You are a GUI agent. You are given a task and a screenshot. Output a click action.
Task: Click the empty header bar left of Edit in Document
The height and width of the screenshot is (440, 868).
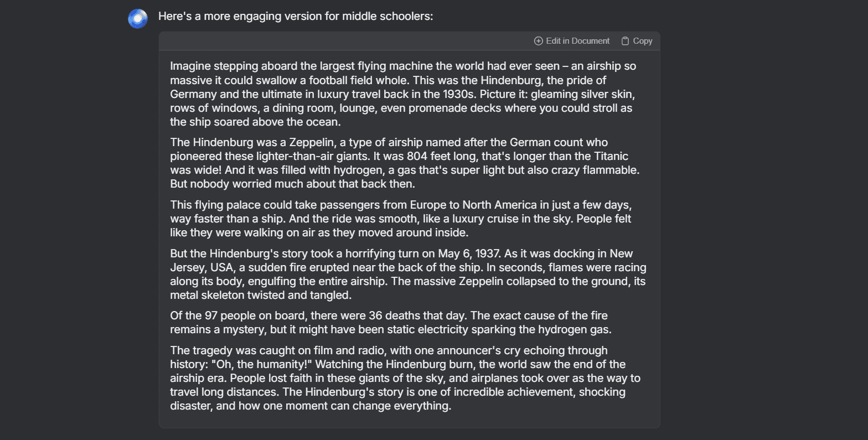[x=344, y=41]
